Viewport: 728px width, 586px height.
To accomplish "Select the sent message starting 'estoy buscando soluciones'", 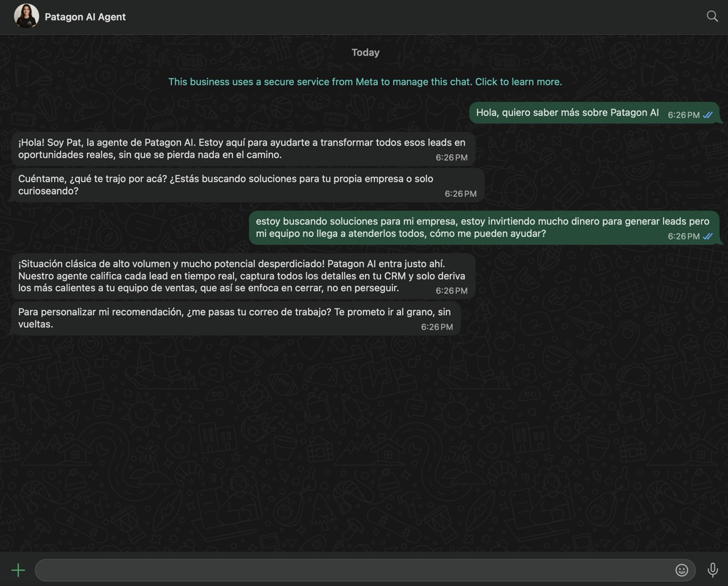I will click(484, 228).
